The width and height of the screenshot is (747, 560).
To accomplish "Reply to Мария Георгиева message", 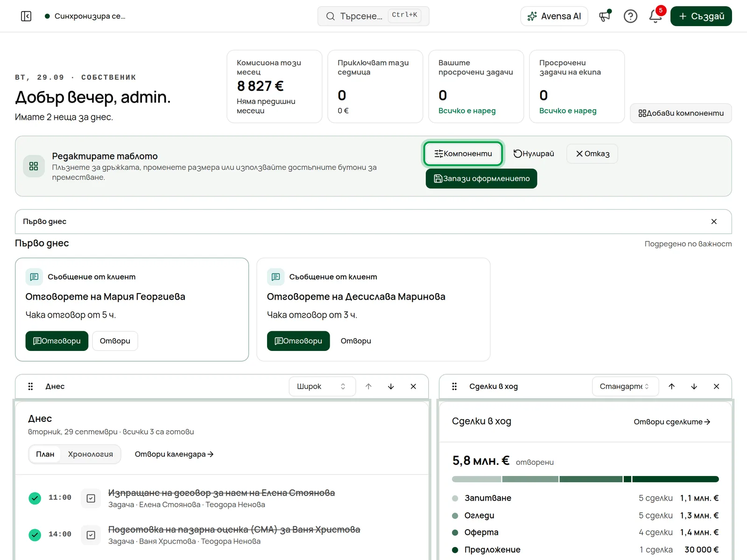I will pos(57,341).
